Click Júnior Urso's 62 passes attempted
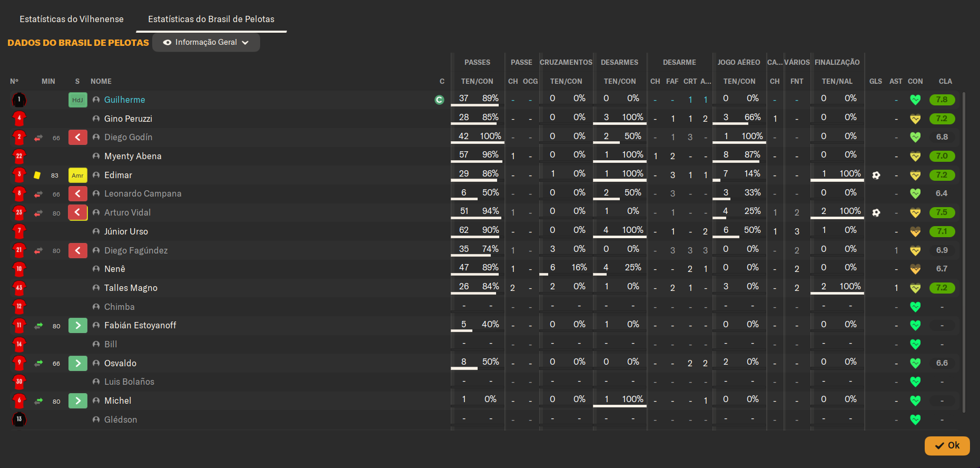This screenshot has height=468, width=980. (464, 230)
